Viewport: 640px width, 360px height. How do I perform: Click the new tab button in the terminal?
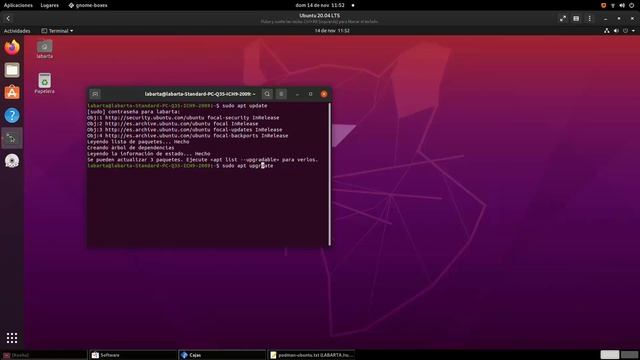click(95, 94)
